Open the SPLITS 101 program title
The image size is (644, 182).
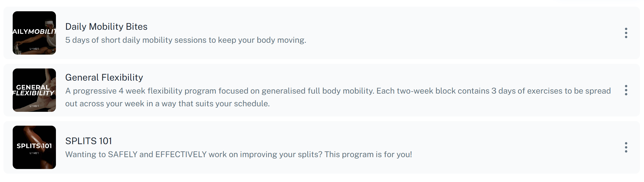88,141
